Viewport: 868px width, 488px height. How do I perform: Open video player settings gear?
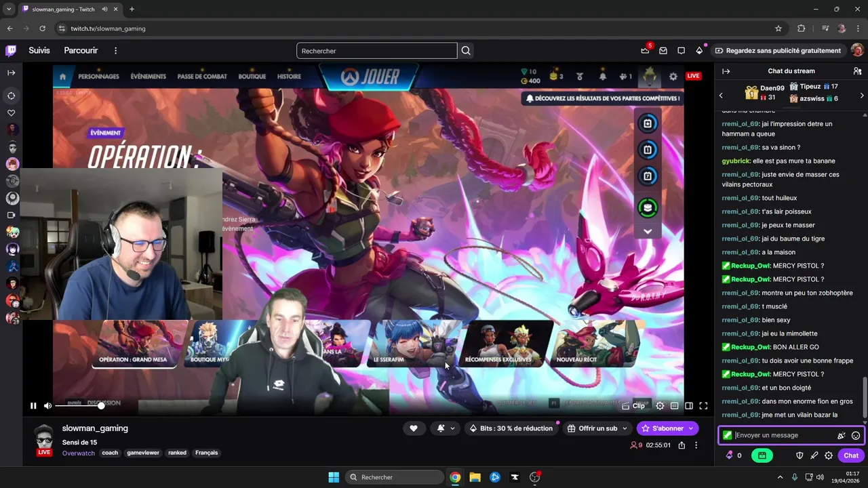(660, 406)
